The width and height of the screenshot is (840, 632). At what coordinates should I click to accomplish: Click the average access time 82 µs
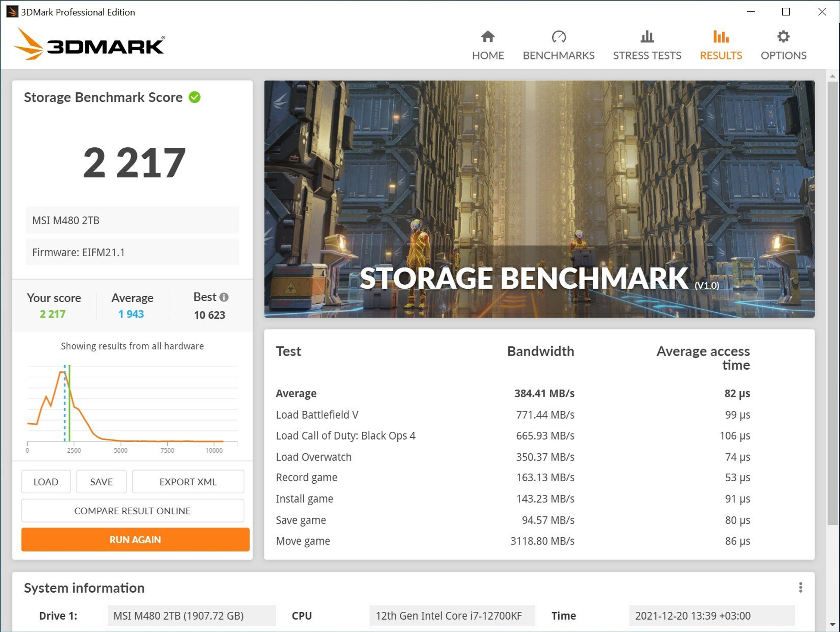737,393
